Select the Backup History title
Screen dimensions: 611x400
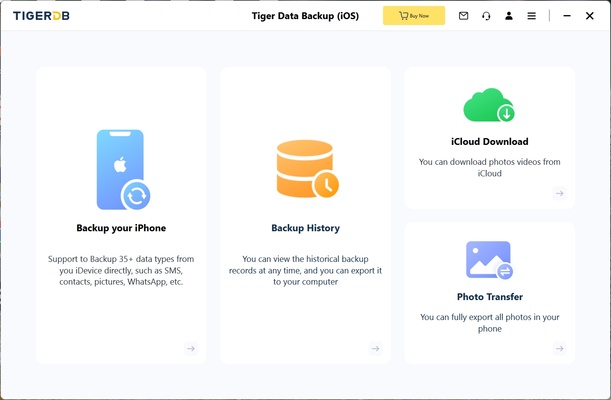(x=306, y=228)
